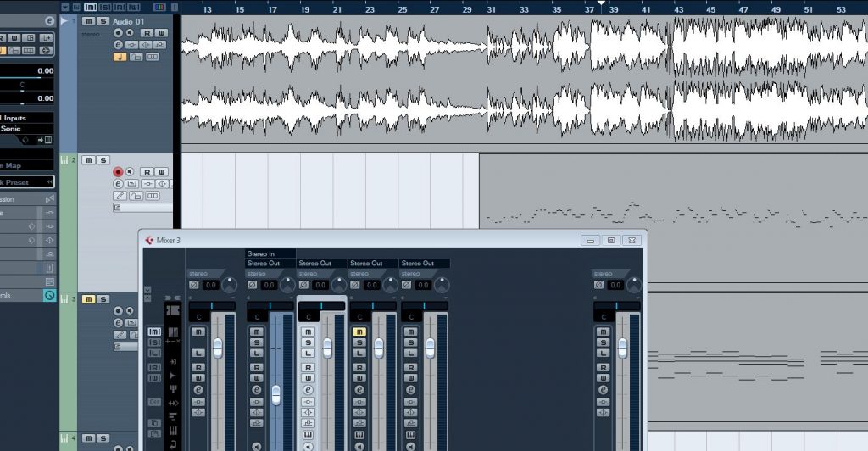Mute the Audio 01 track
Viewport: 868px width, 451px height.
pyautogui.click(x=88, y=21)
